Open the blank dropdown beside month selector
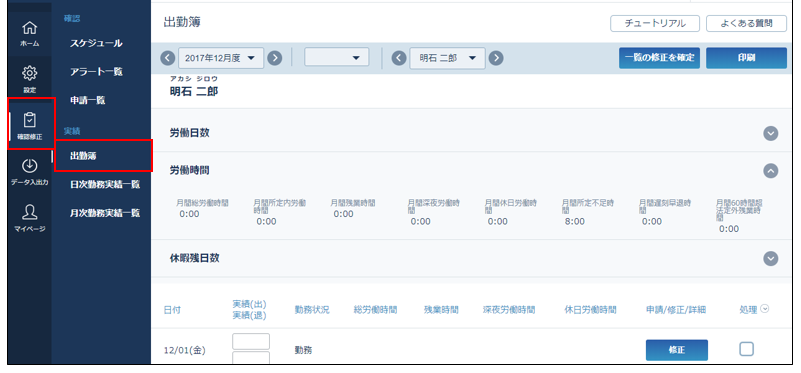The image size is (801, 373). click(x=337, y=57)
